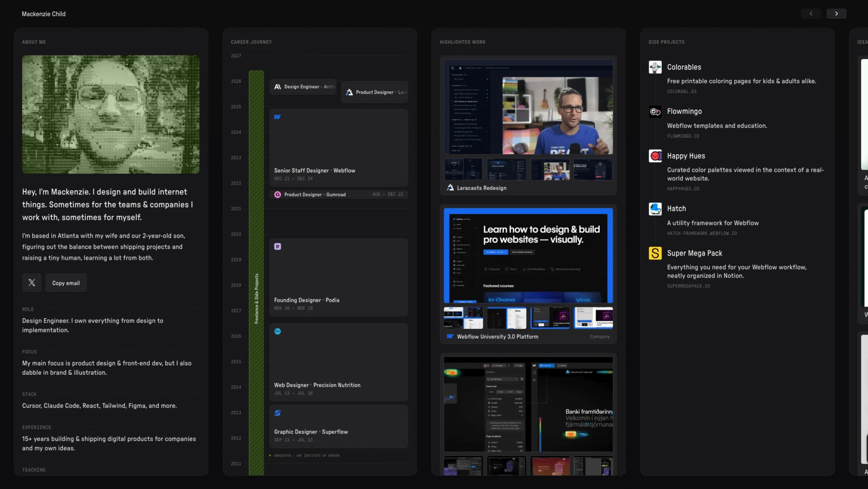This screenshot has width=868, height=489.
Task: Select third Laracasts thumbnail showing the presenter
Action: coord(550,169)
